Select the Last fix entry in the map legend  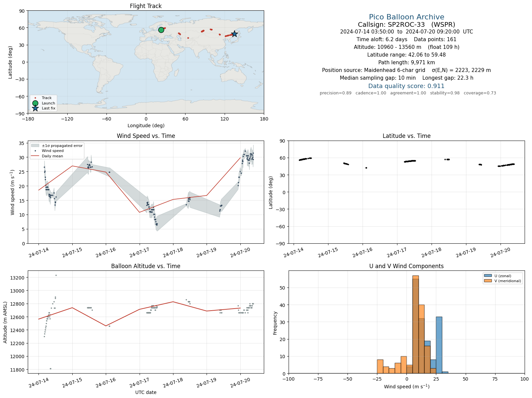(x=49, y=108)
